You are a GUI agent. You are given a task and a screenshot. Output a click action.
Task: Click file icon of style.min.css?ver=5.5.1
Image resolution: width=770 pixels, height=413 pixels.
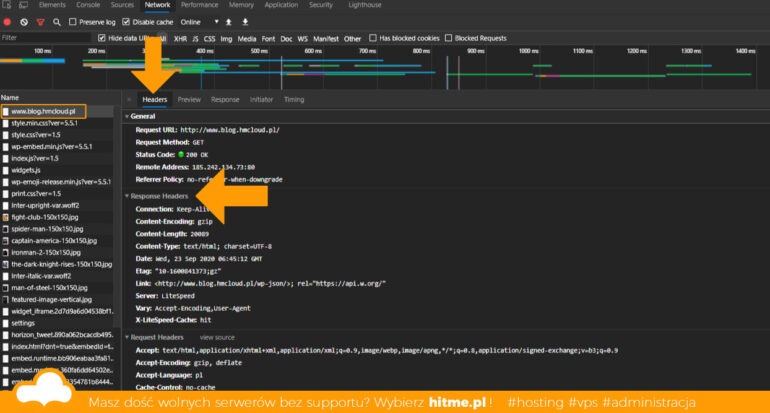click(5, 123)
